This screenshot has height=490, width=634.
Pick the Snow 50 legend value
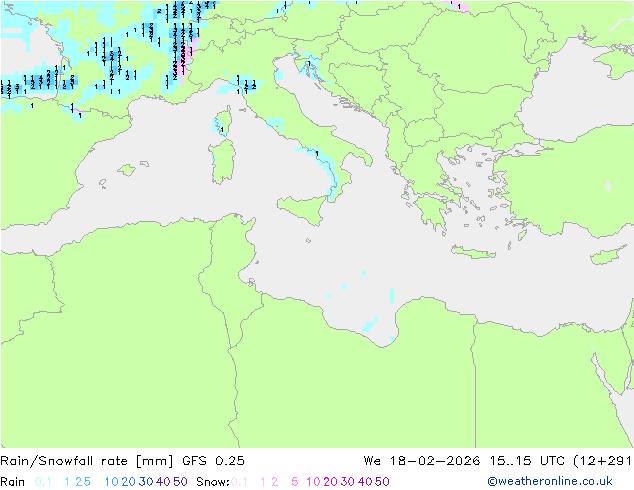point(382,482)
